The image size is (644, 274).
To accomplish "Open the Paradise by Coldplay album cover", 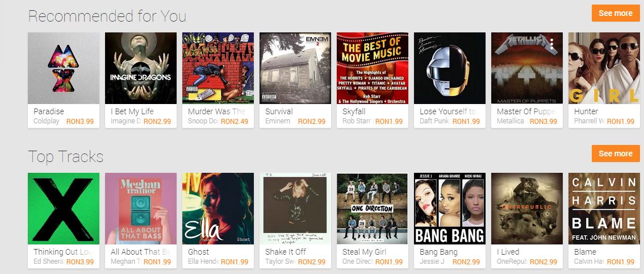I will (x=64, y=68).
